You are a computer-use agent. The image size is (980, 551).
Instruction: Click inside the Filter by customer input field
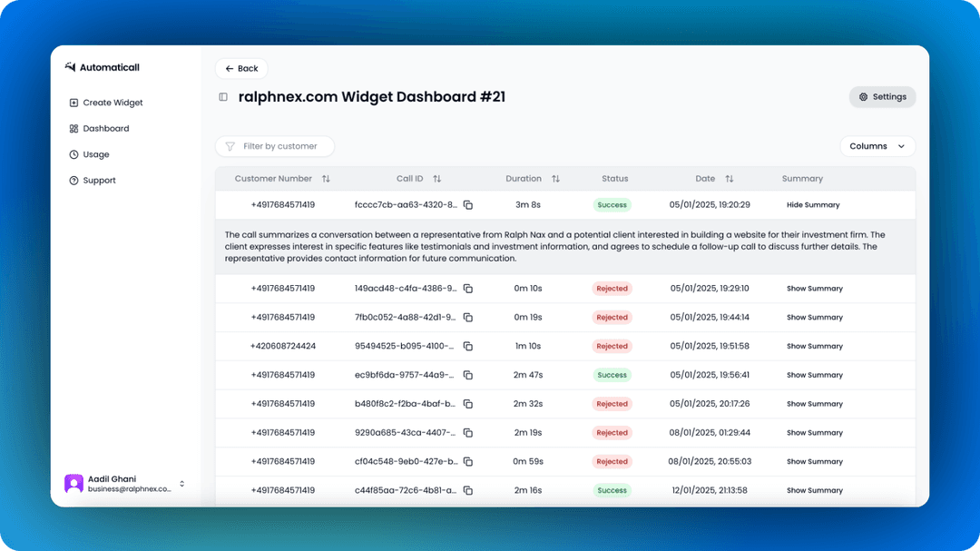pyautogui.click(x=281, y=146)
